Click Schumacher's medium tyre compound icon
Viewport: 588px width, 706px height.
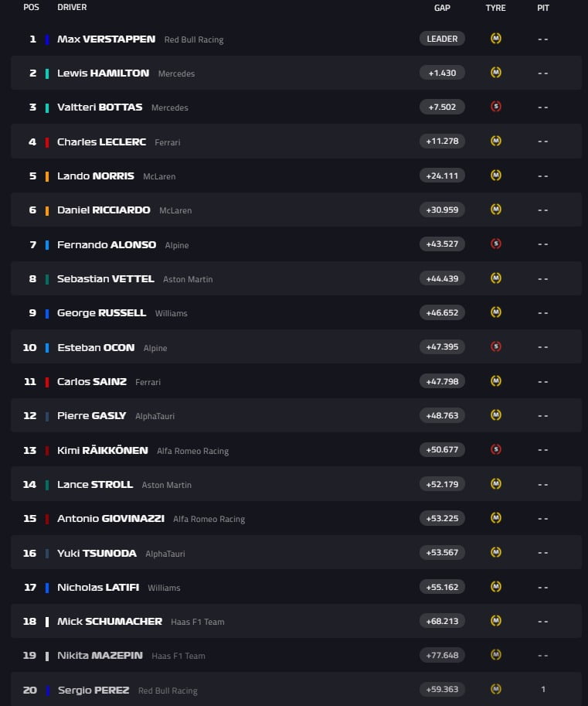coord(495,620)
